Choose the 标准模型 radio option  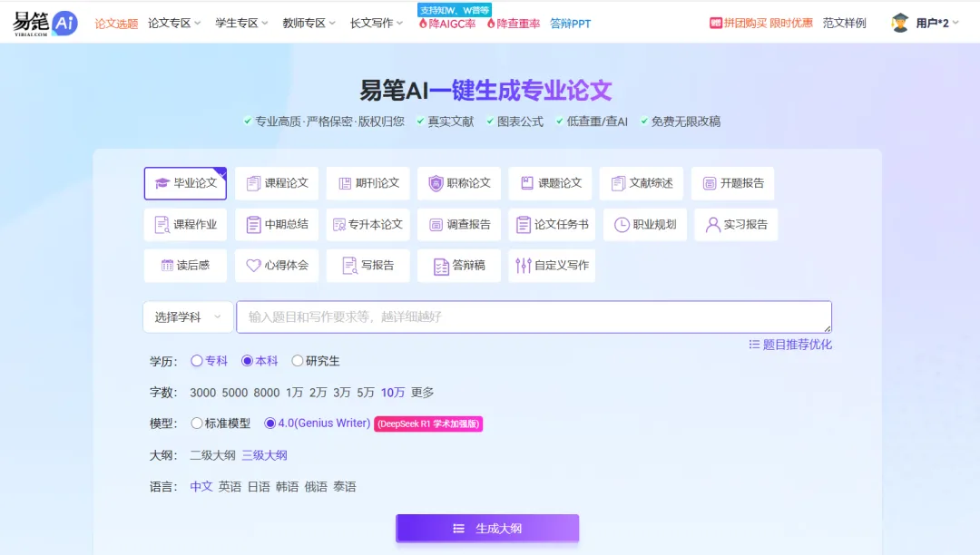click(x=197, y=424)
